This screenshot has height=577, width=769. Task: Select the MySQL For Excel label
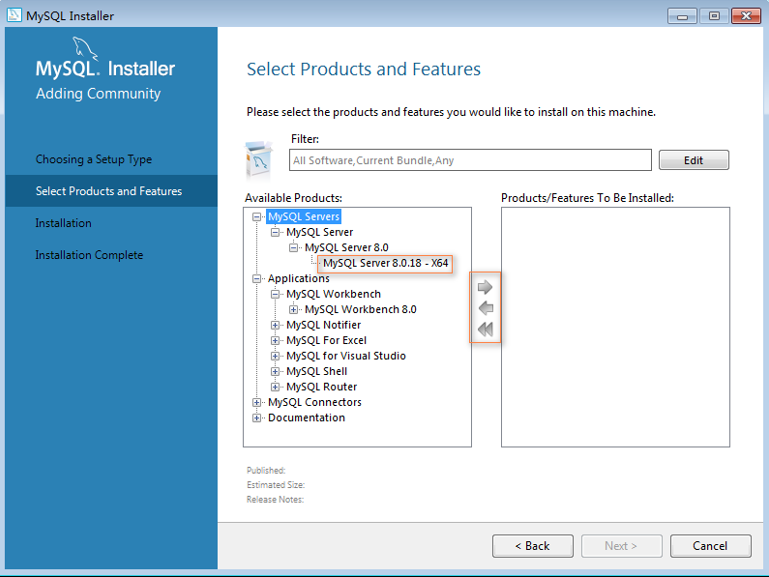pos(327,340)
